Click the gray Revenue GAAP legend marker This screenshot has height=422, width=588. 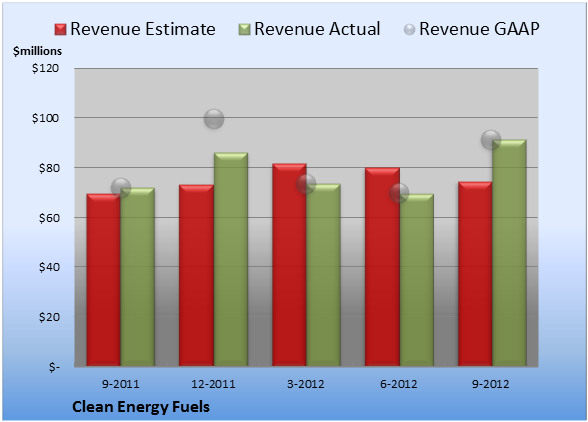[x=409, y=30]
